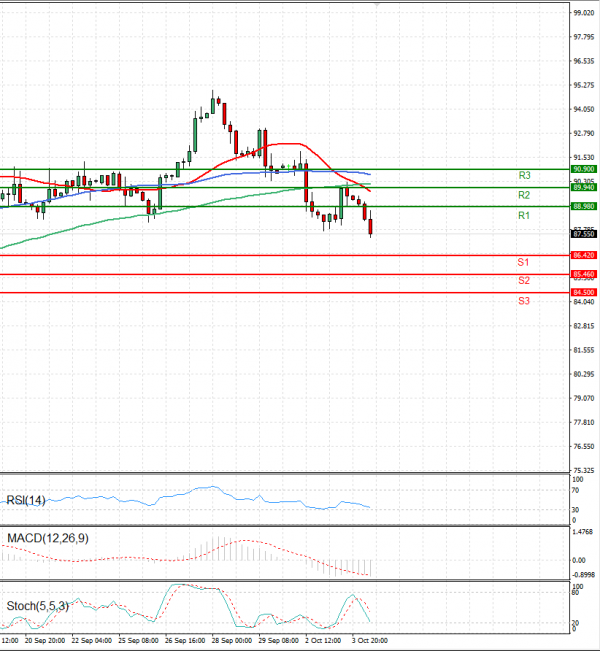The image size is (600, 651).
Task: Click the 95.275 price axis value
Action: 584,86
